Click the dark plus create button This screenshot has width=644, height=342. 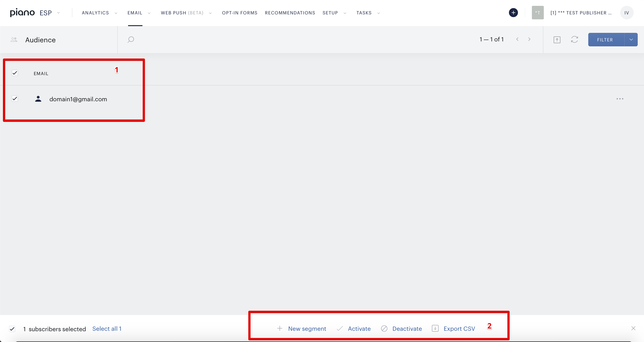[513, 13]
